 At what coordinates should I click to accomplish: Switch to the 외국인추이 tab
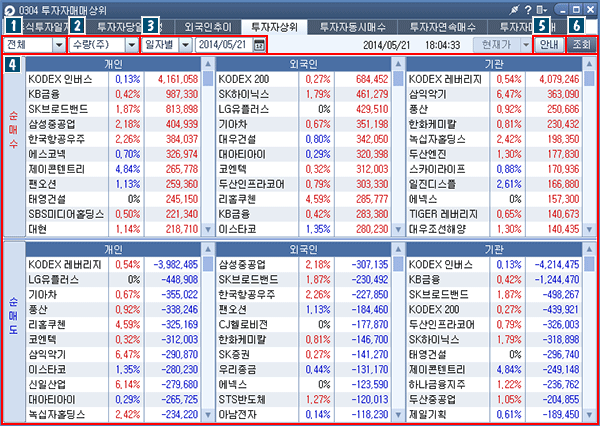pos(208,27)
